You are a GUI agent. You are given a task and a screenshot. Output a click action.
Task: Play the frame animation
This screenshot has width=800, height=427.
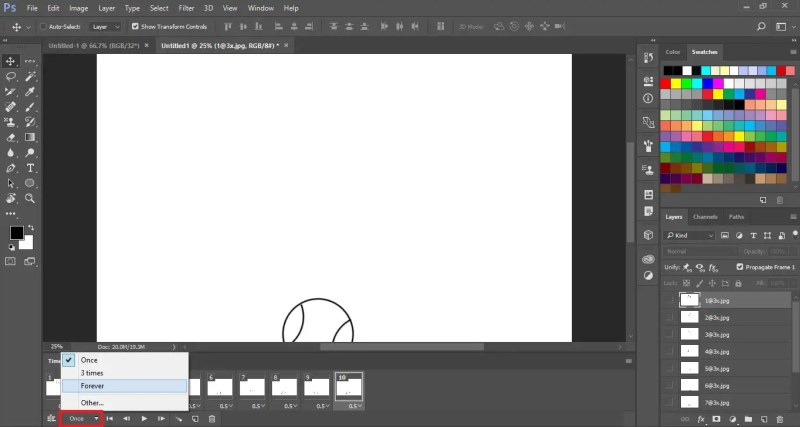pos(144,419)
